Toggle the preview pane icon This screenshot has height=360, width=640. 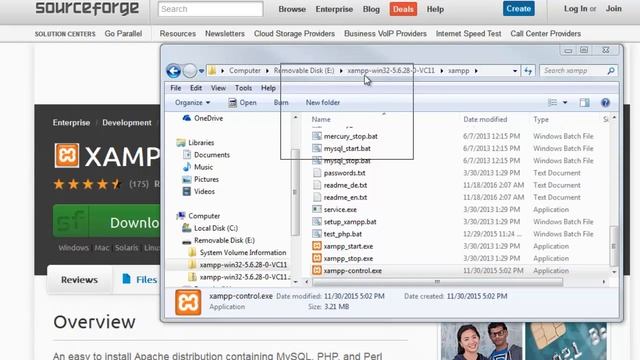(x=584, y=102)
